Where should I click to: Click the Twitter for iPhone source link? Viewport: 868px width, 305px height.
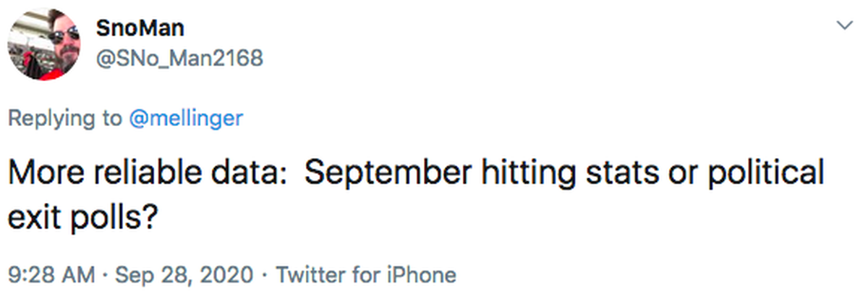tap(367, 275)
